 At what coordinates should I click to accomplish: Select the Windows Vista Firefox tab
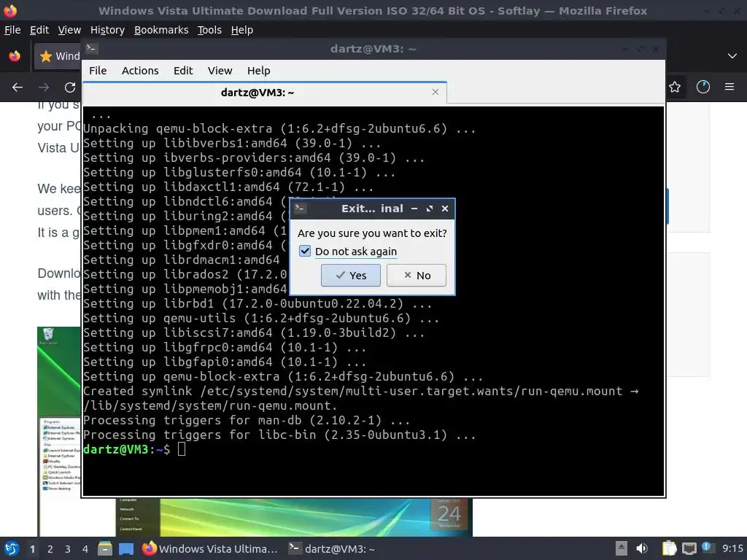pos(57,56)
